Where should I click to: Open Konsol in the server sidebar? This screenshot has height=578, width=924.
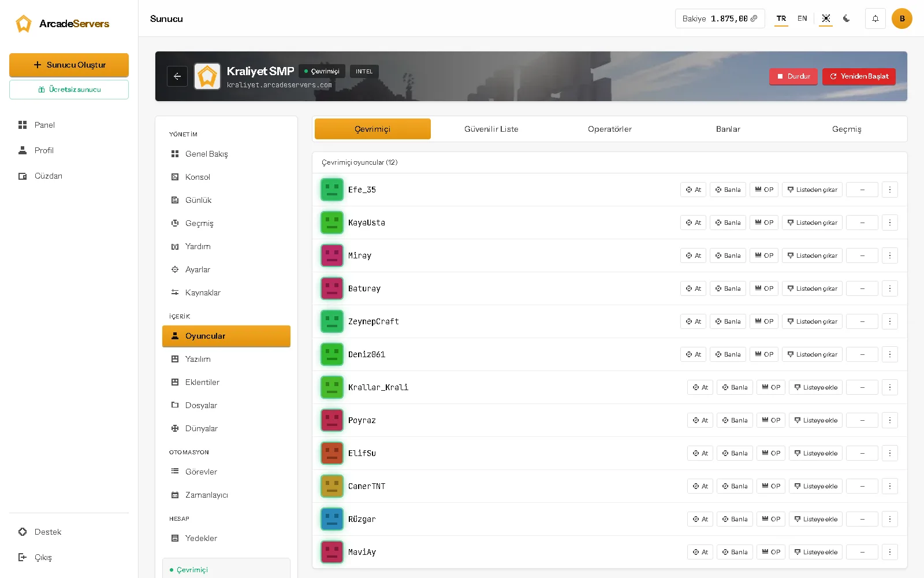(226, 177)
